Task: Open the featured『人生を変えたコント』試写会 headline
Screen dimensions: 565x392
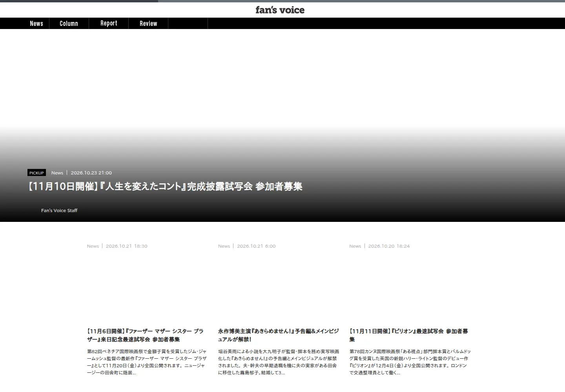Action: (x=164, y=187)
